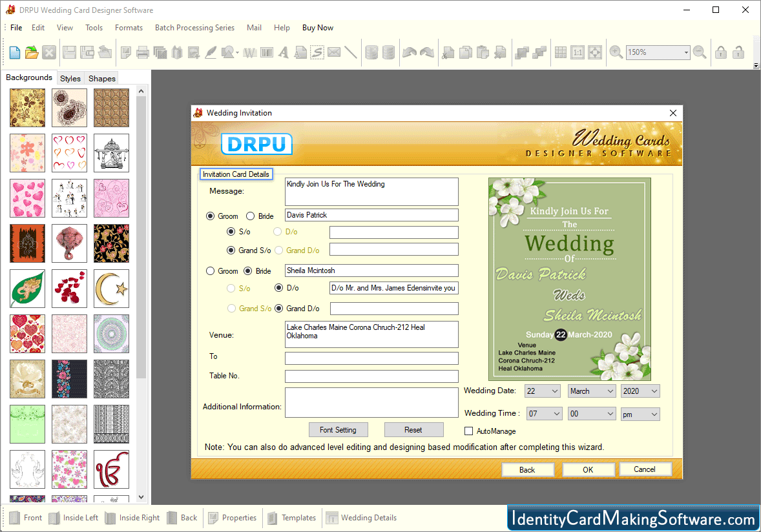The width and height of the screenshot is (761, 532).
Task: Open the File menu
Action: (x=16, y=28)
